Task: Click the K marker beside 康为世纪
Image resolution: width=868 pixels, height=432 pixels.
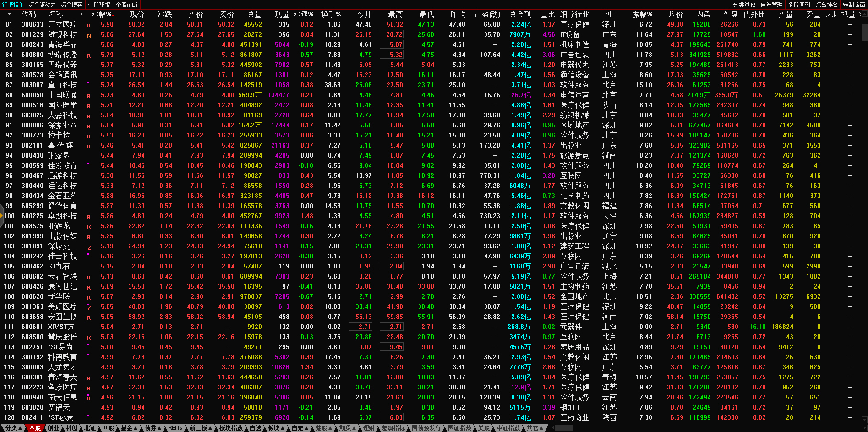Action: click(89, 287)
